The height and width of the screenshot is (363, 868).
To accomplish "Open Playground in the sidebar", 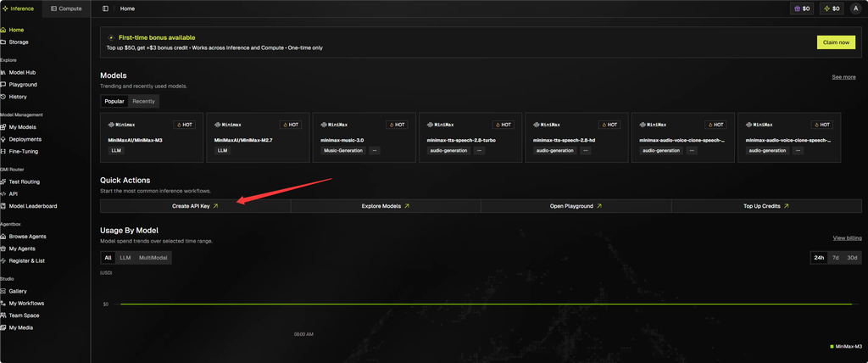I will tap(23, 85).
